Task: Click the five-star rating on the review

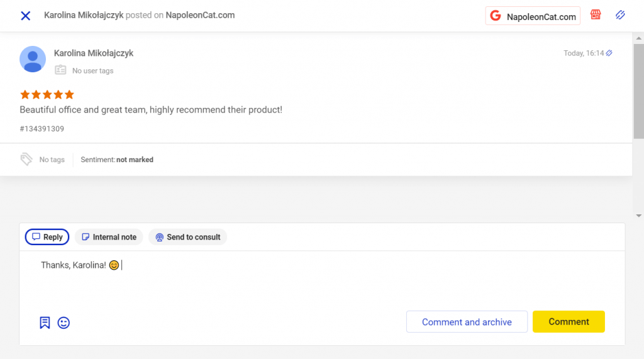Action: [47, 94]
